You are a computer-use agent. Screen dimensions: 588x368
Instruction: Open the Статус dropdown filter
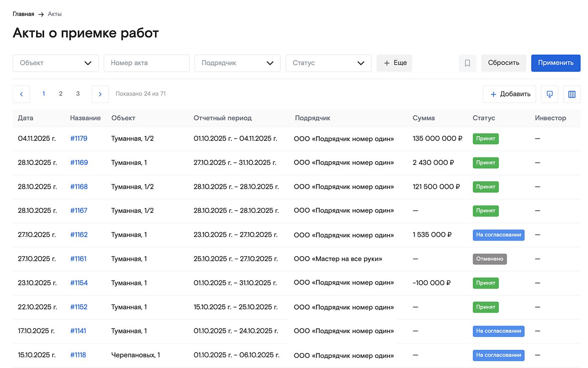[x=328, y=63]
